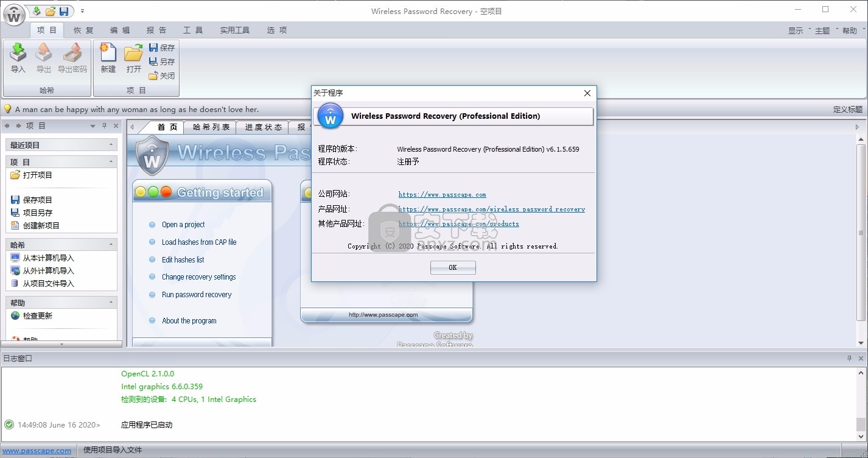Open the wireless_password_recovery product link

491,209
